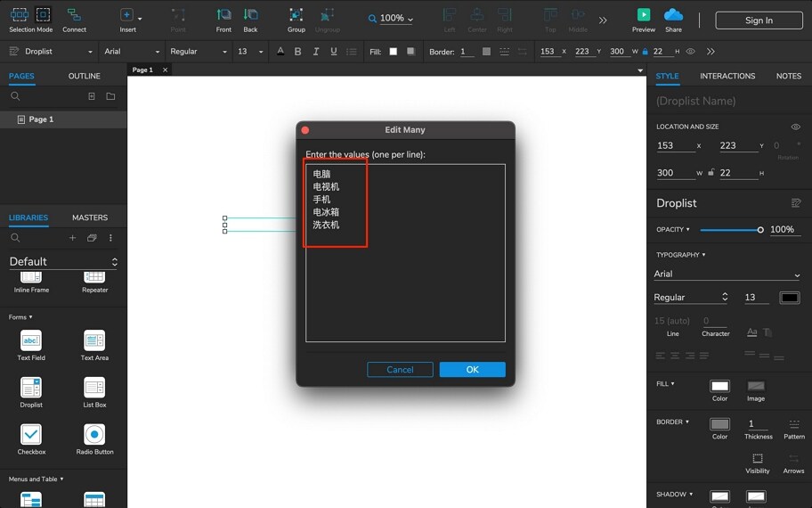Select the Inline Frame widget
This screenshot has width=812, height=508.
(31, 283)
